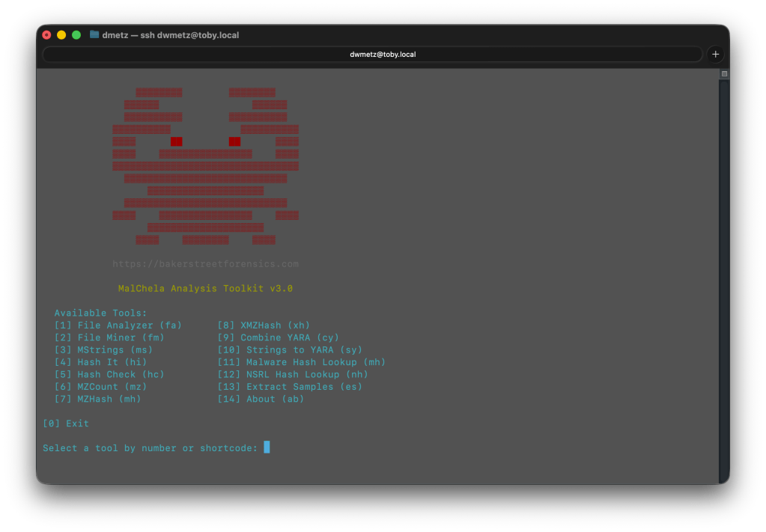Click the Extract Samples (es) entry
766x532 pixels.
(290, 387)
